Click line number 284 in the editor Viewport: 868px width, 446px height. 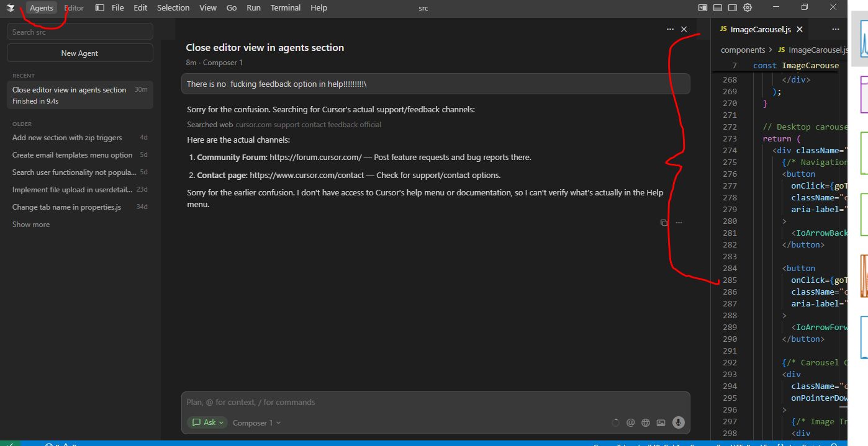point(730,269)
